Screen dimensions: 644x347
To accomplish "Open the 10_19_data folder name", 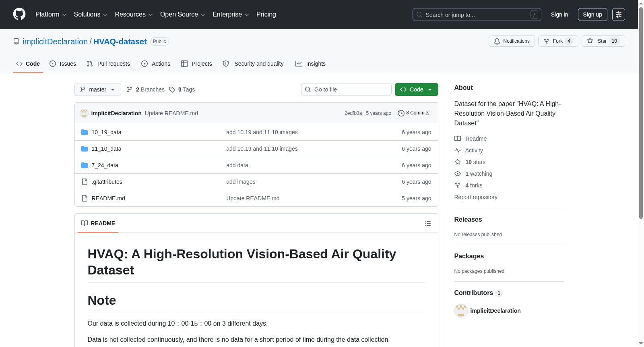I will (106, 132).
